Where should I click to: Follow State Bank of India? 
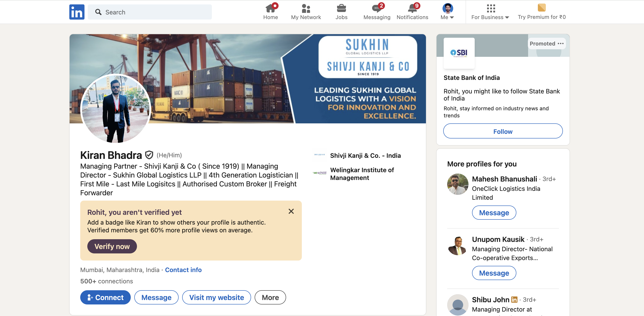[503, 131]
